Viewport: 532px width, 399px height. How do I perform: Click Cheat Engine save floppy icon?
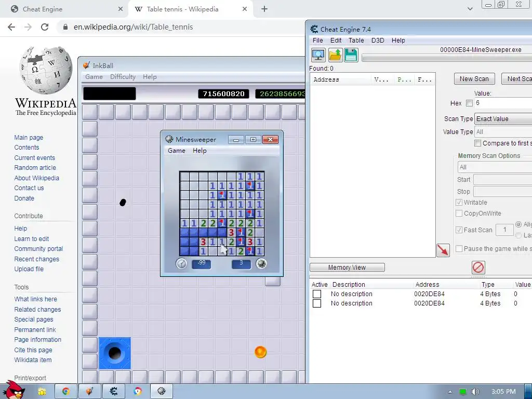pyautogui.click(x=351, y=55)
